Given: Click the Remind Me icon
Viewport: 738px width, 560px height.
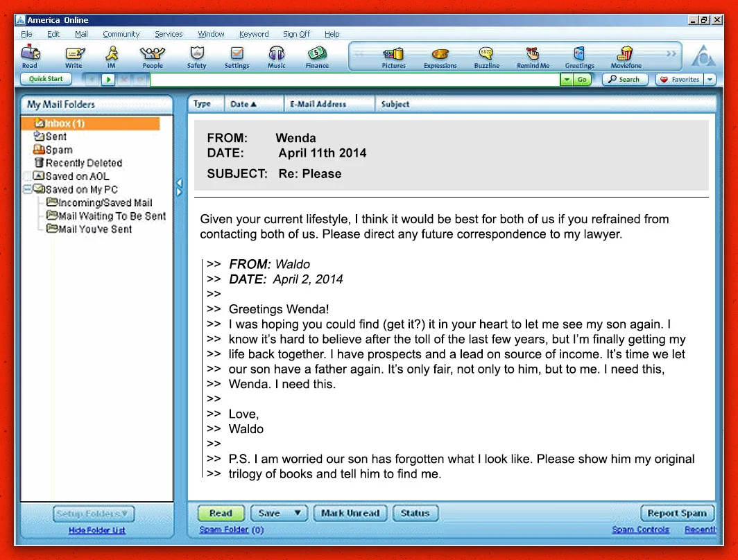Looking at the screenshot, I should (533, 58).
